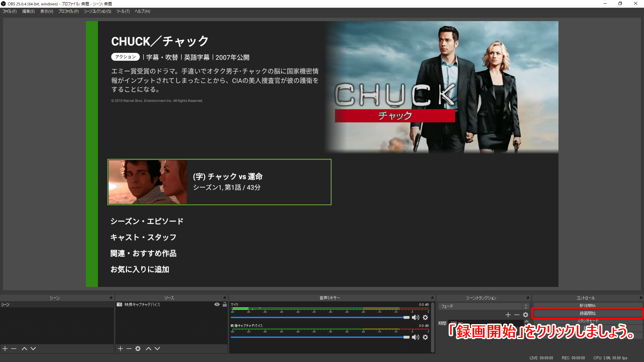Open the マイク audio settings gear
The image size is (644, 362).
[x=425, y=317]
